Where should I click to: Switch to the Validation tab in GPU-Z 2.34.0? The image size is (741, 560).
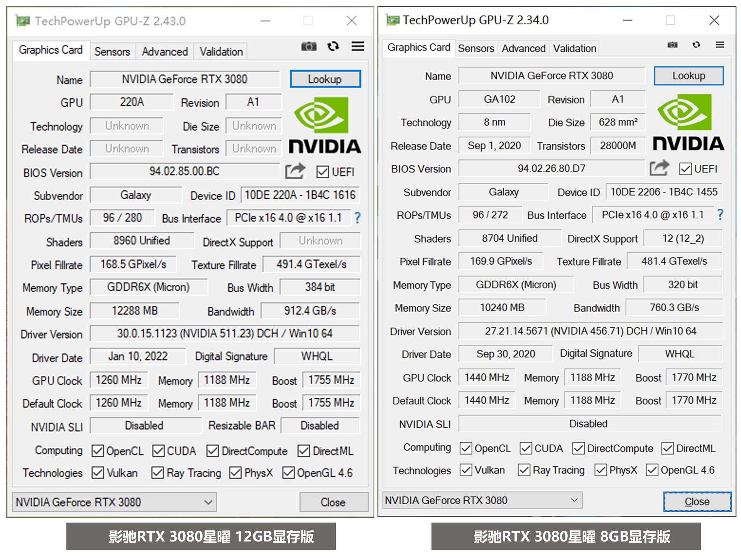click(574, 48)
